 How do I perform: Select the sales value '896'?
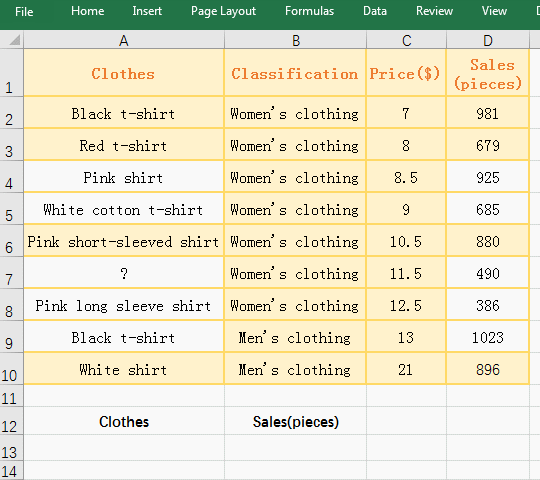point(488,369)
